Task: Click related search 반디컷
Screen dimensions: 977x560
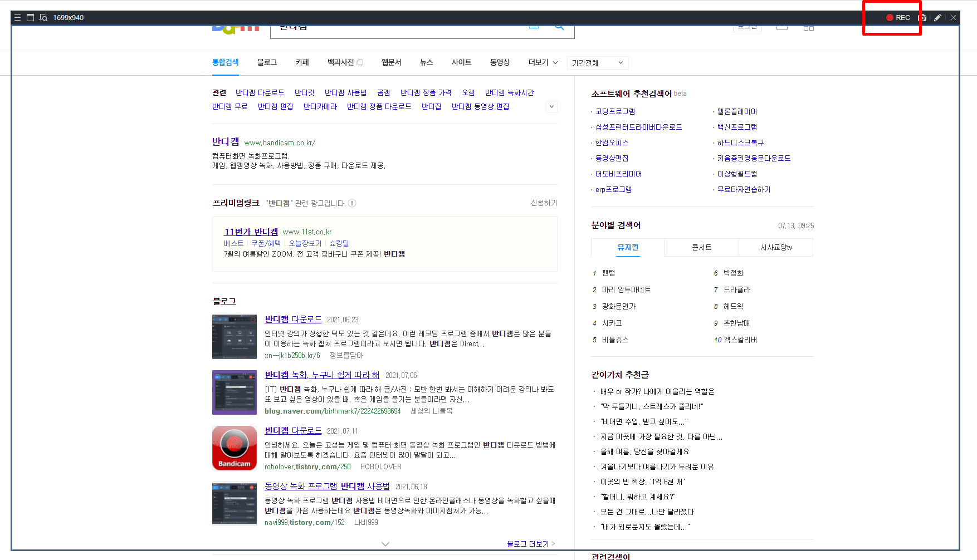Action: 305,92
